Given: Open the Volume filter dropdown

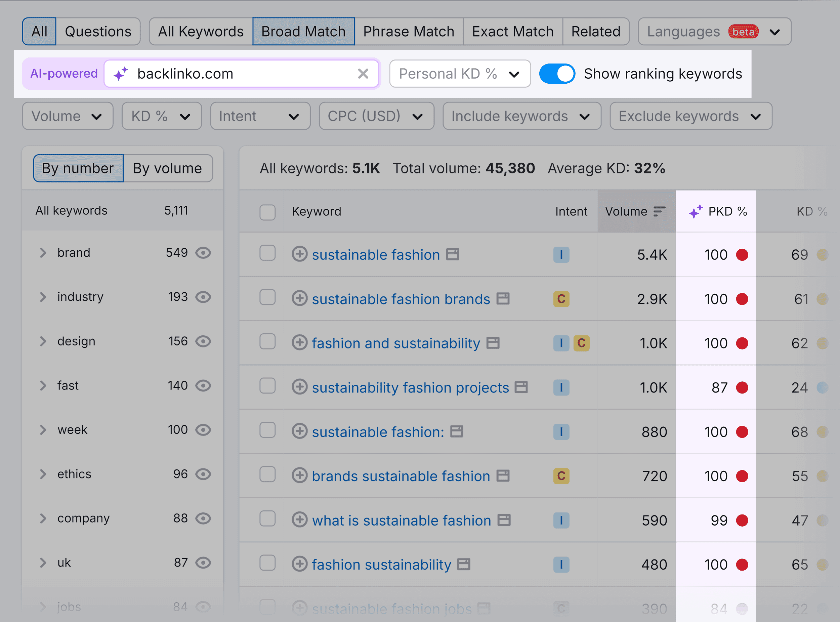Looking at the screenshot, I should tap(68, 116).
